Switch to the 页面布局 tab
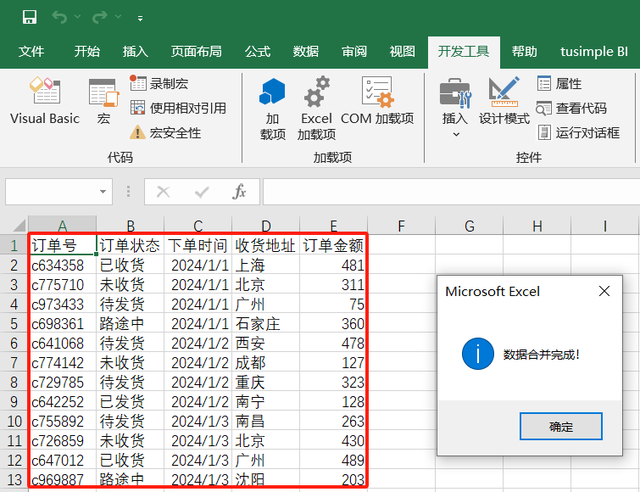640x492 pixels. tap(196, 51)
